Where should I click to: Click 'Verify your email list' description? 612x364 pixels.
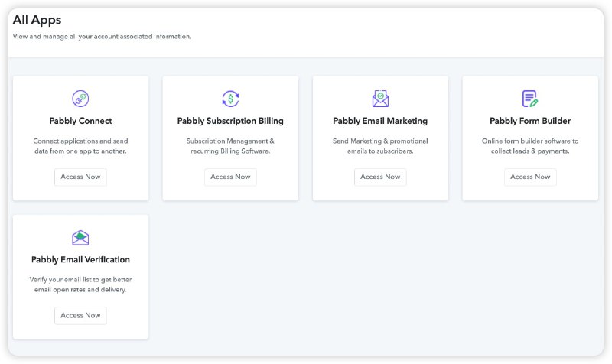(80, 284)
